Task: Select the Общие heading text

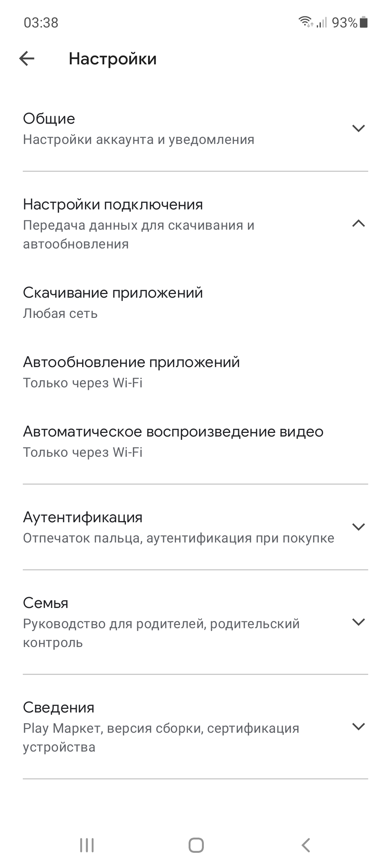Action: click(x=49, y=119)
